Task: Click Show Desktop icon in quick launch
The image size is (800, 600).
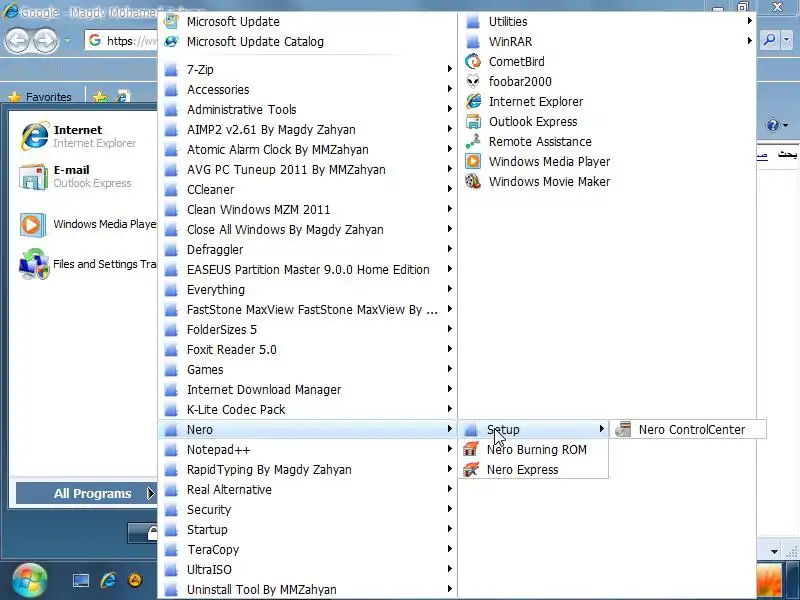Action: click(x=81, y=580)
